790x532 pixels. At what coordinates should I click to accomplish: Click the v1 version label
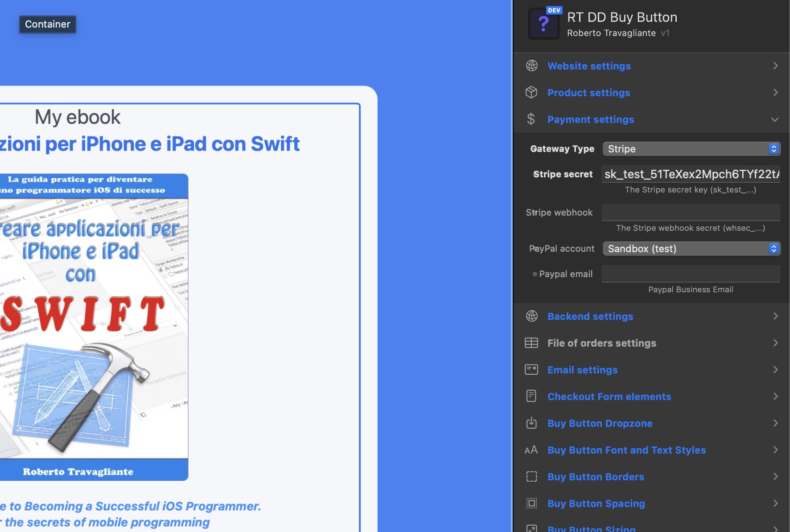[x=665, y=33]
